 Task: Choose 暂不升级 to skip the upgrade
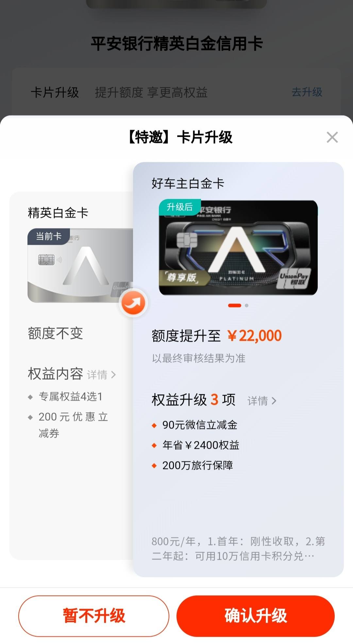tap(94, 616)
